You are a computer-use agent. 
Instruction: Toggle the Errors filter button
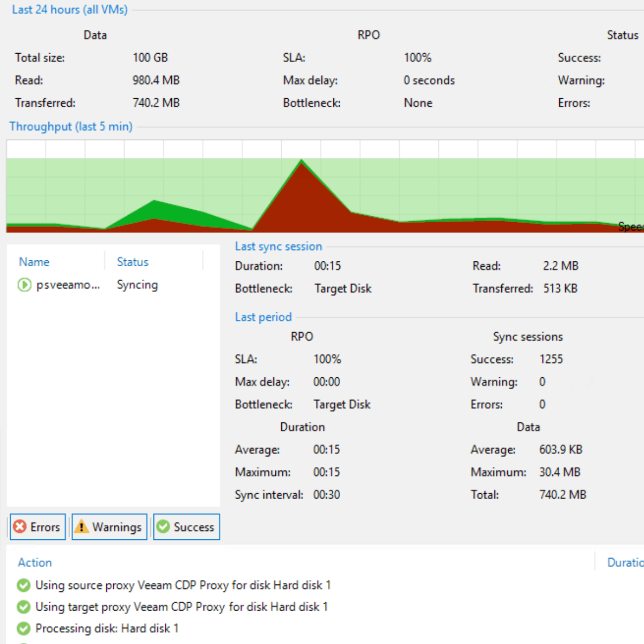point(38,527)
